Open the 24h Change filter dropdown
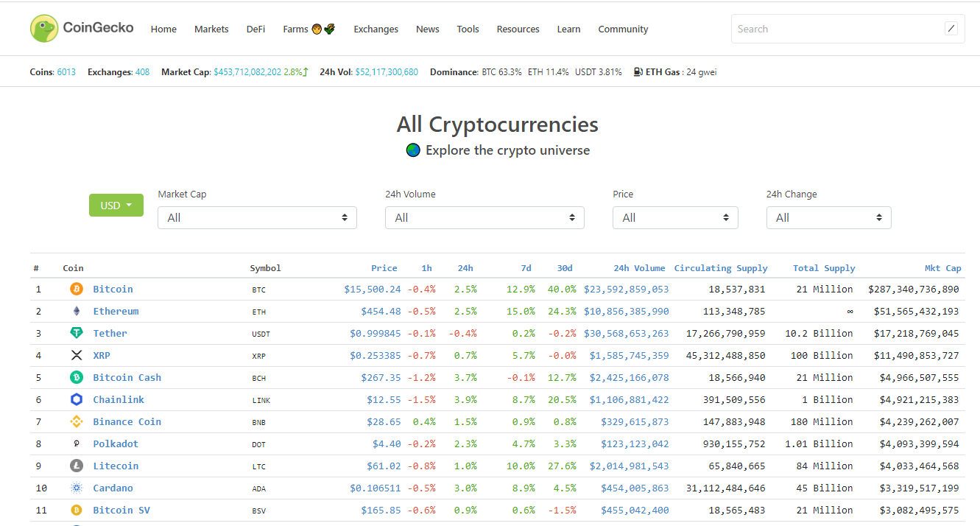The image size is (980, 526). click(828, 217)
